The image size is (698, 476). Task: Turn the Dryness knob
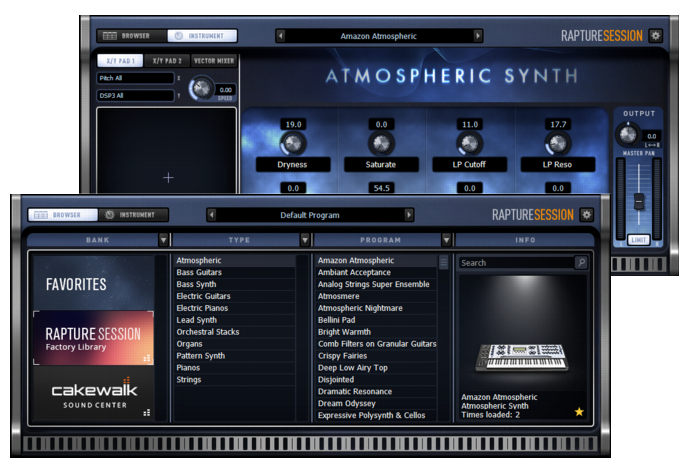pos(292,143)
